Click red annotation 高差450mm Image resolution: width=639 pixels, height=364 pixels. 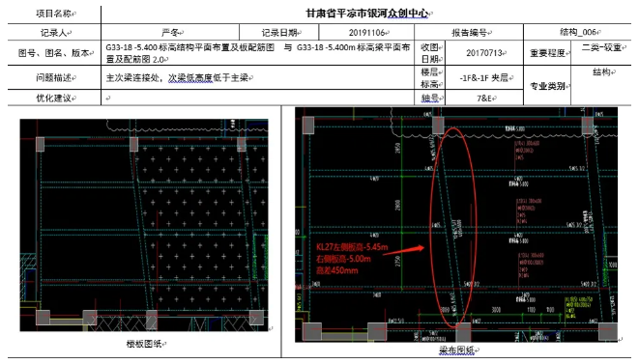click(x=336, y=270)
